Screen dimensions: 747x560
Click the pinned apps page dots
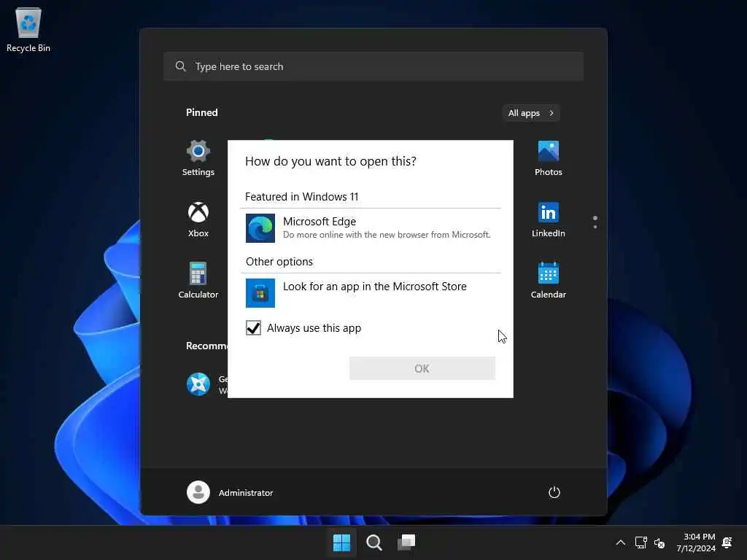pyautogui.click(x=595, y=222)
